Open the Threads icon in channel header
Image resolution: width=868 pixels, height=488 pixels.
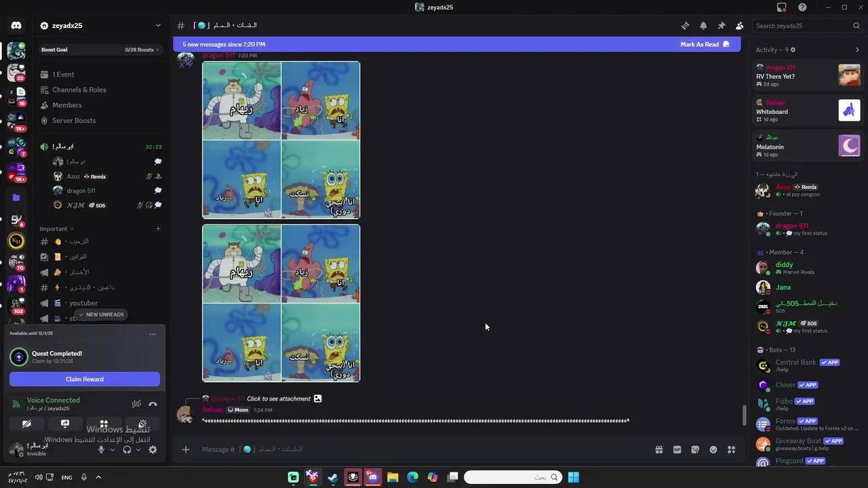coord(685,26)
